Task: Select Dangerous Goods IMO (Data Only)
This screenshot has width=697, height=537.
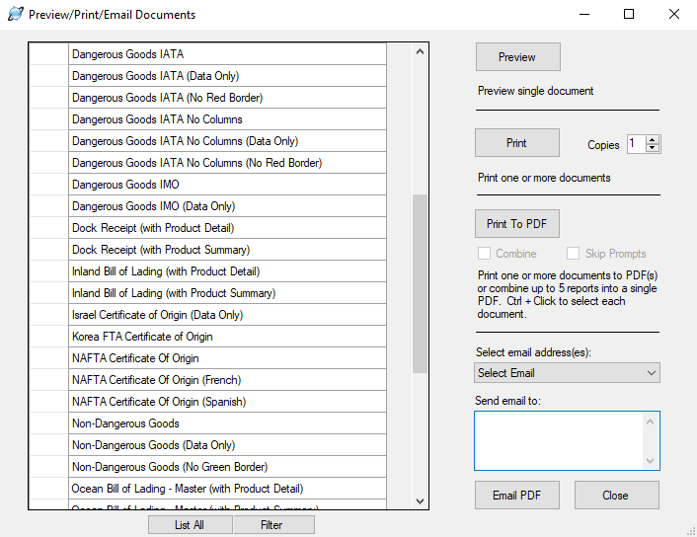Action: click(228, 206)
